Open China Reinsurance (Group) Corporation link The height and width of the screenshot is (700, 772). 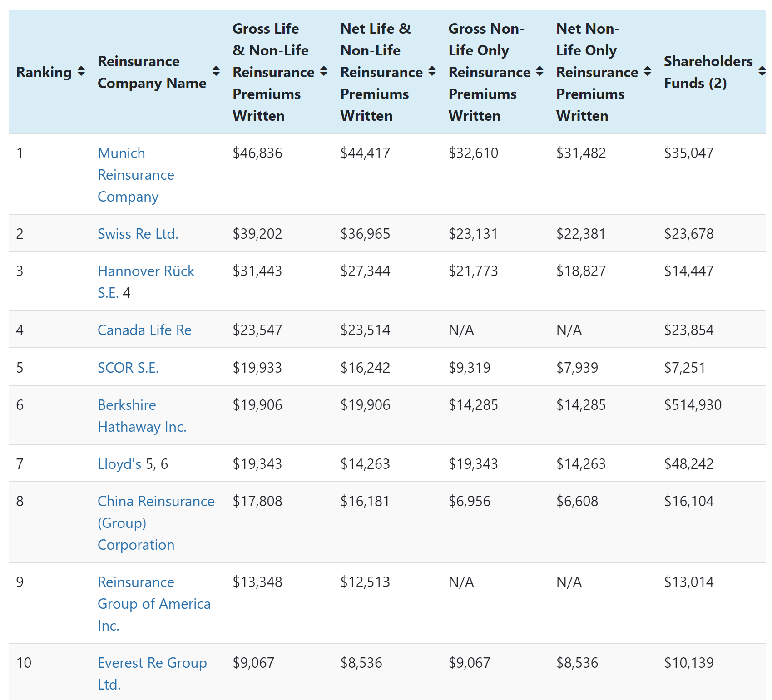pyautogui.click(x=156, y=523)
